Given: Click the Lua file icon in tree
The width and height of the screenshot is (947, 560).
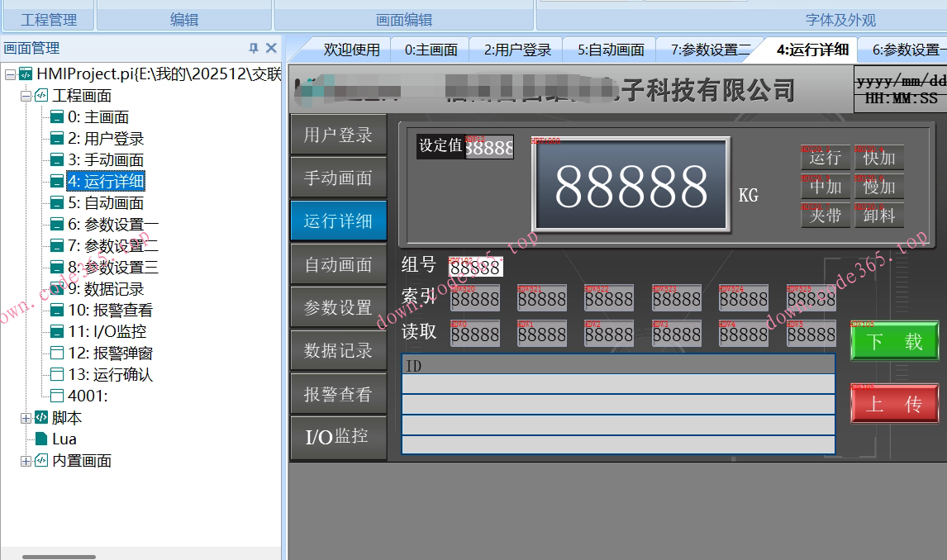Looking at the screenshot, I should 41,439.
